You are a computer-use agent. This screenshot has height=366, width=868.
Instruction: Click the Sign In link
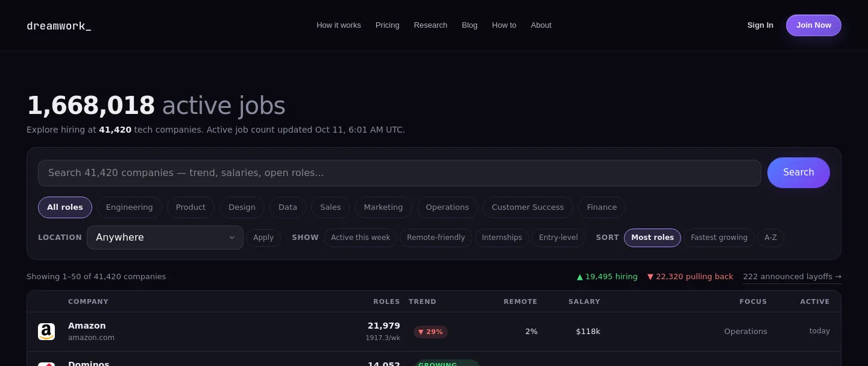click(760, 25)
